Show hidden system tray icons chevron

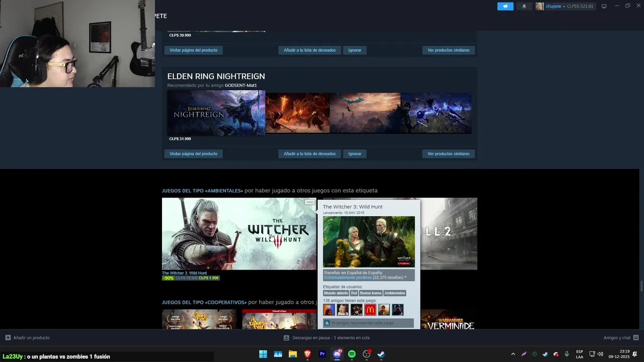(x=513, y=354)
